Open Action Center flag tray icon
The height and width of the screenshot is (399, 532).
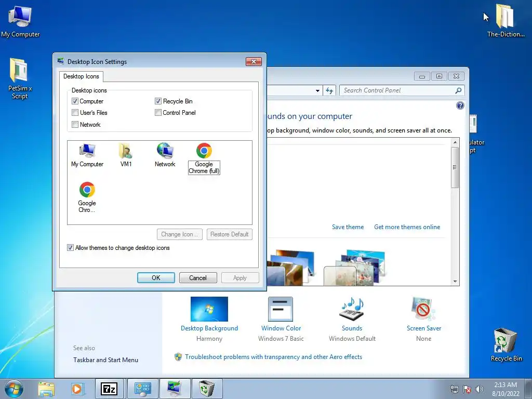pos(467,389)
